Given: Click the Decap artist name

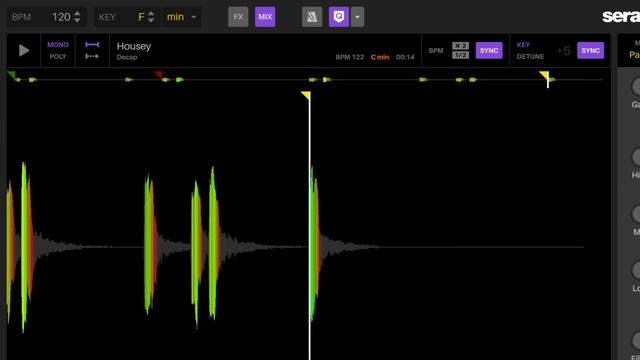Looking at the screenshot, I should (x=127, y=57).
